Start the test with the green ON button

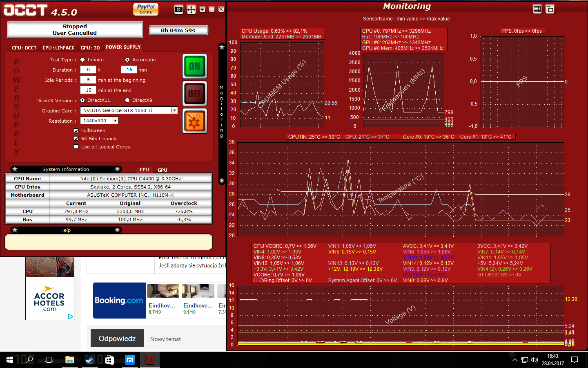tap(195, 66)
